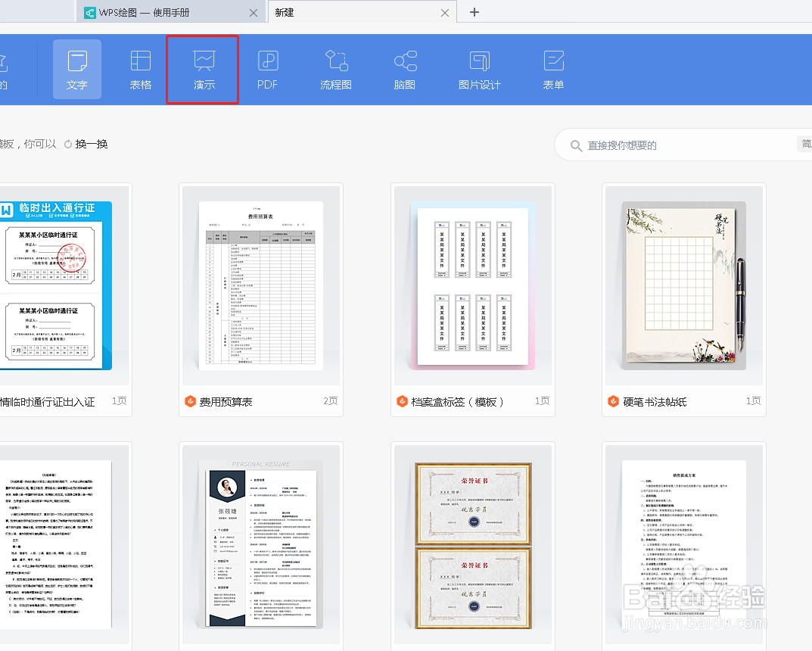Select the 表单 form icon
This screenshot has height=651, width=812.
(554, 70)
